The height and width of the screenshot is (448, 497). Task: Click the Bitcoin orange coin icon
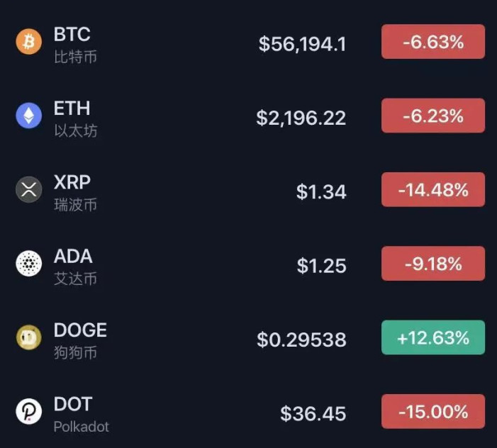pyautogui.click(x=29, y=43)
